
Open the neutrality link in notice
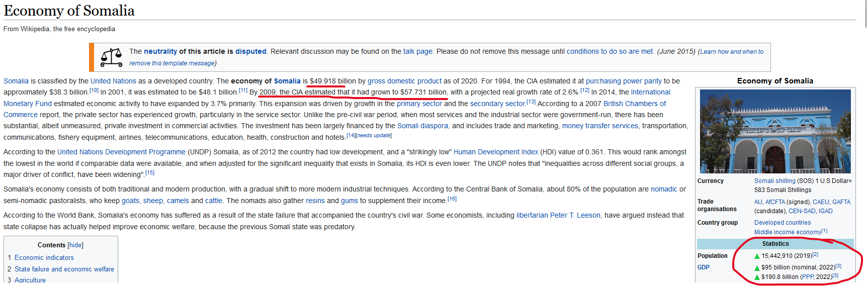pyautogui.click(x=160, y=51)
